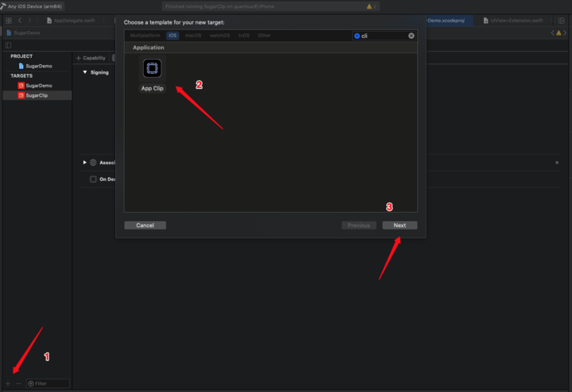Select the SugarDemo target
This screenshot has width=572, height=392.
point(39,86)
